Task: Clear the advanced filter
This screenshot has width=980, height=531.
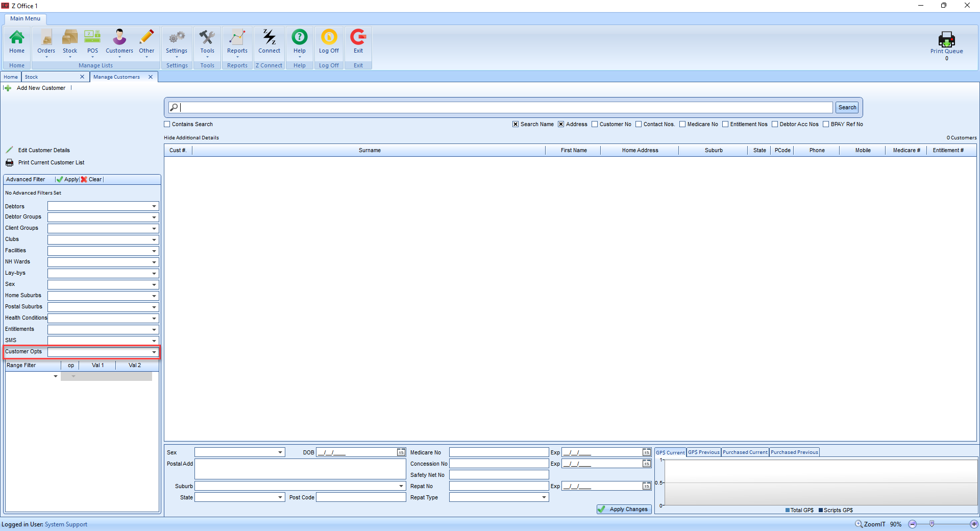Action: 91,179
